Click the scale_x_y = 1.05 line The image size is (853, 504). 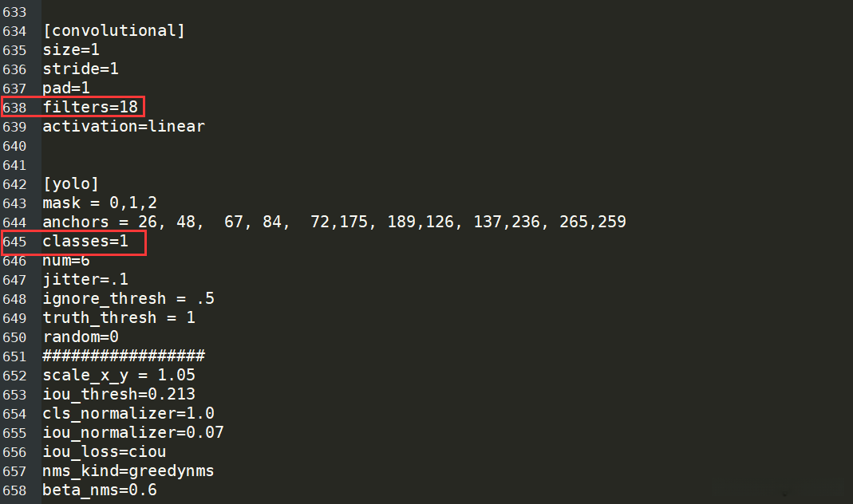point(119,375)
